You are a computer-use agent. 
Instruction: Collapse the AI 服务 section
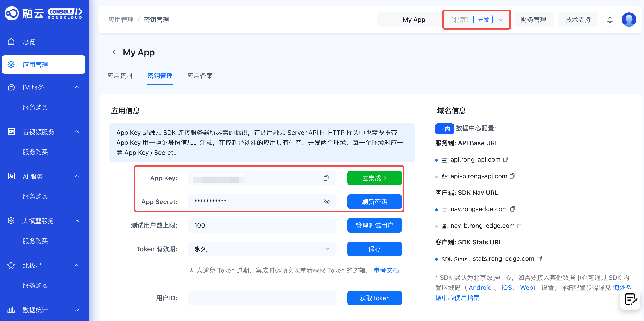pos(77,176)
